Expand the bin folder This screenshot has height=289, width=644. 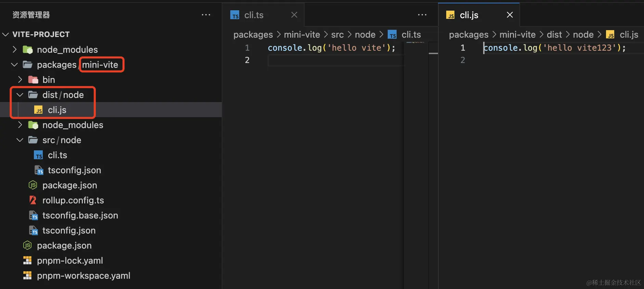[20, 80]
